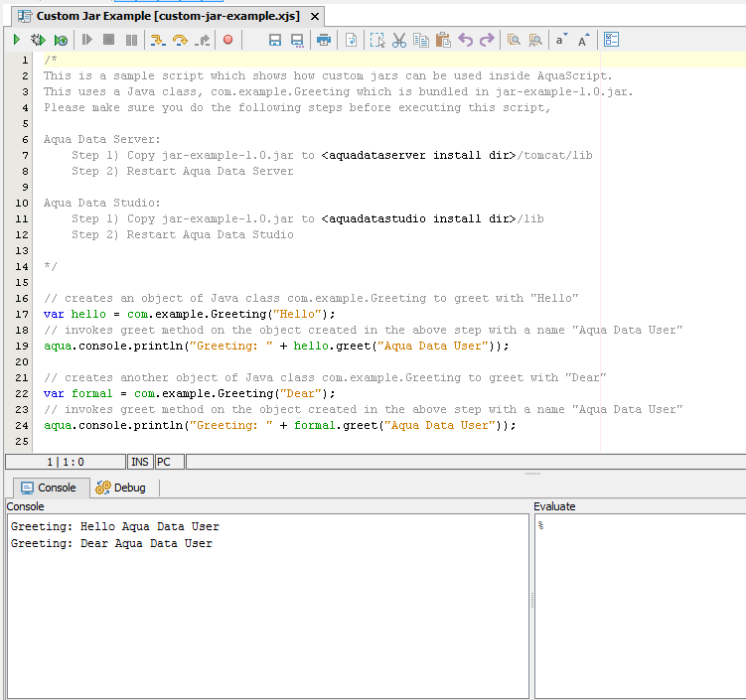Click the word 'hello' variable on line 17
This screenshot has height=700, width=746.
point(88,315)
